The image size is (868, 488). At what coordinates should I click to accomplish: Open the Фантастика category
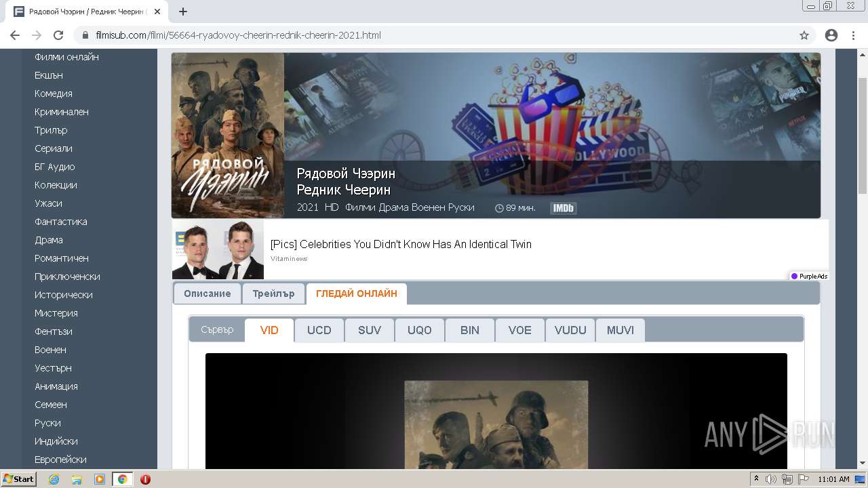coord(61,222)
